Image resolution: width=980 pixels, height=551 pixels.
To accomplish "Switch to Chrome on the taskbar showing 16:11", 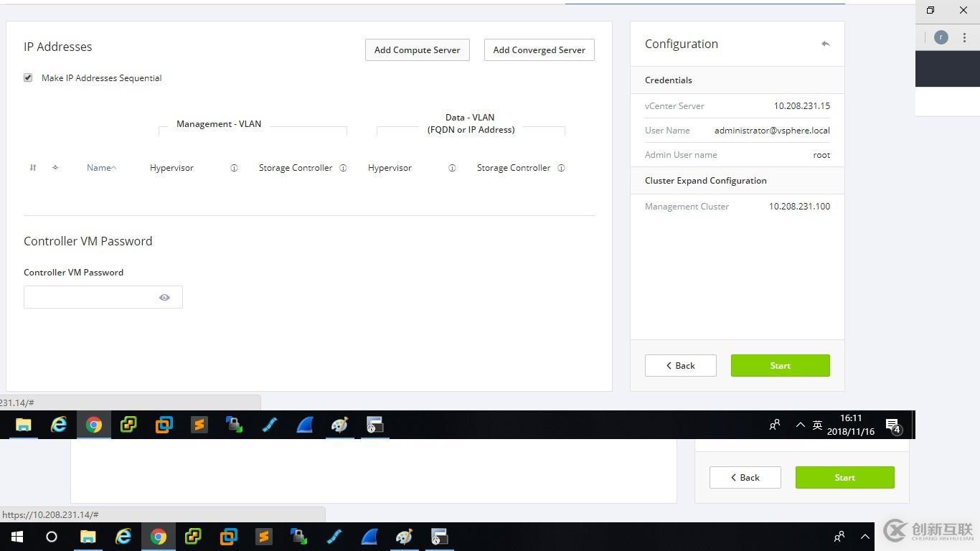I will click(94, 425).
